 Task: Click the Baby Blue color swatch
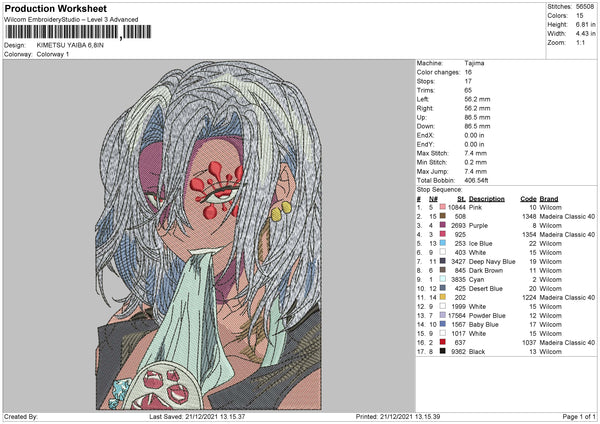[x=443, y=324]
